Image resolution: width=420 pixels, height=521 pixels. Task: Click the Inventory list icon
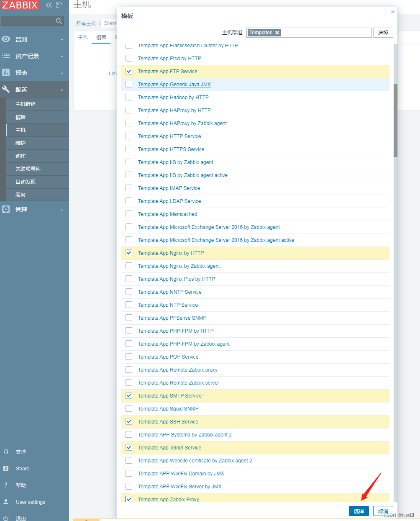pos(6,56)
